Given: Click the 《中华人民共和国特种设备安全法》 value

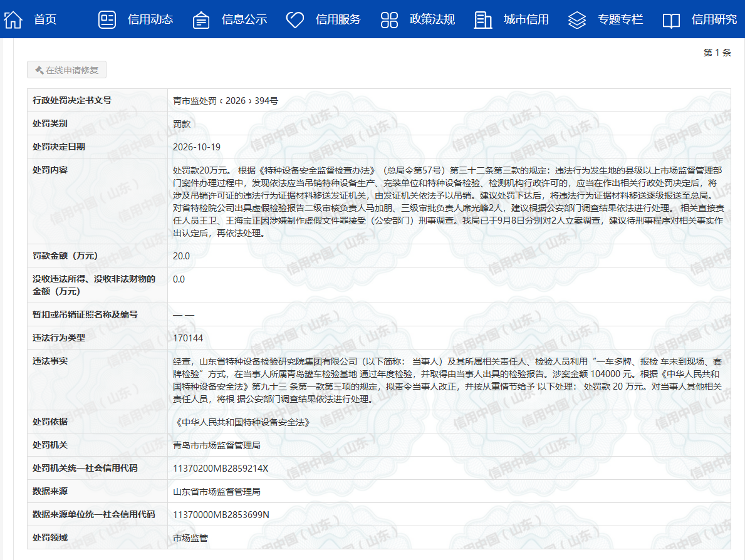Looking at the screenshot, I should 241,422.
